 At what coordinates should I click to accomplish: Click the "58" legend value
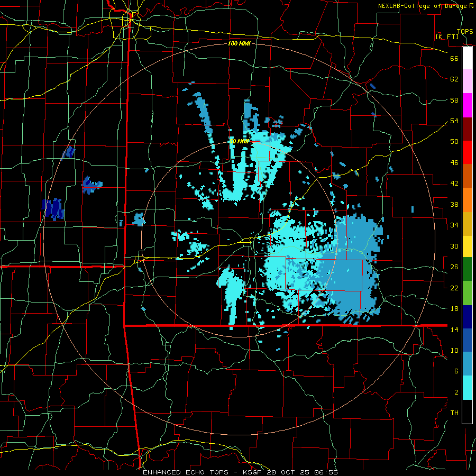tap(454, 100)
